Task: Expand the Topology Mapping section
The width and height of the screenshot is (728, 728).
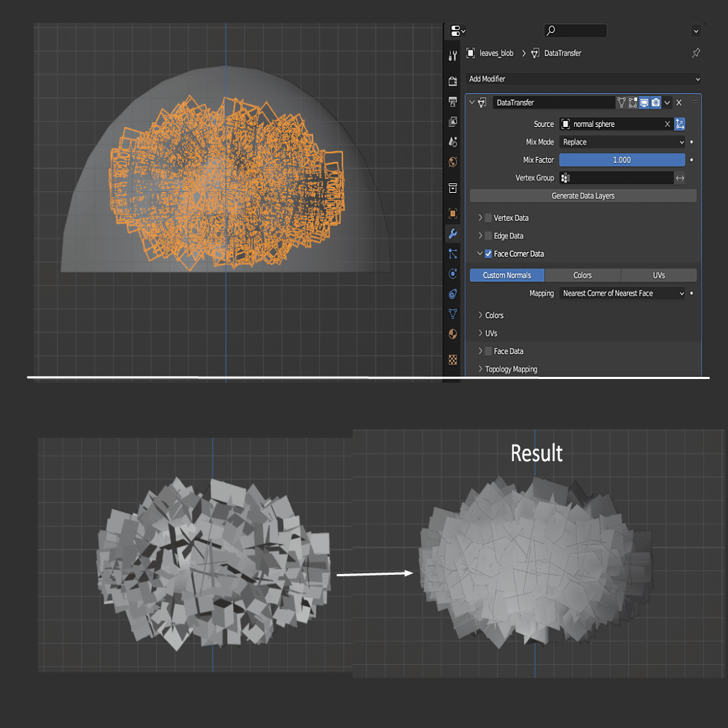Action: [x=480, y=369]
